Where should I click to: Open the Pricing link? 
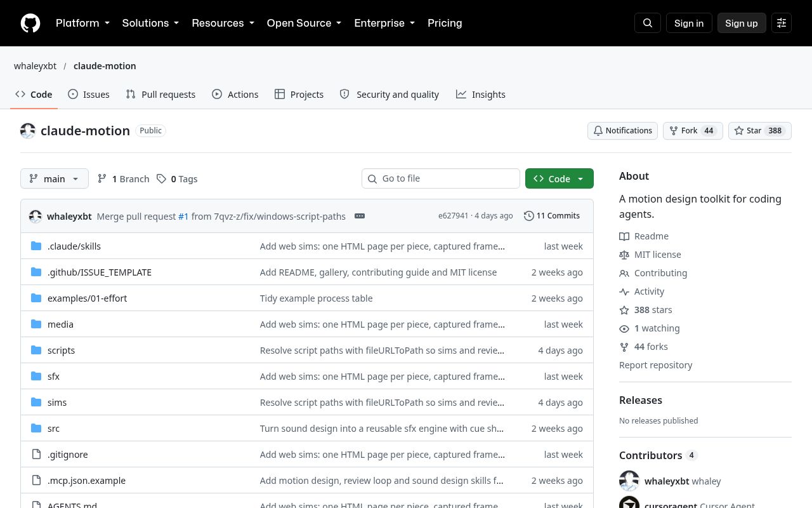pos(445,23)
